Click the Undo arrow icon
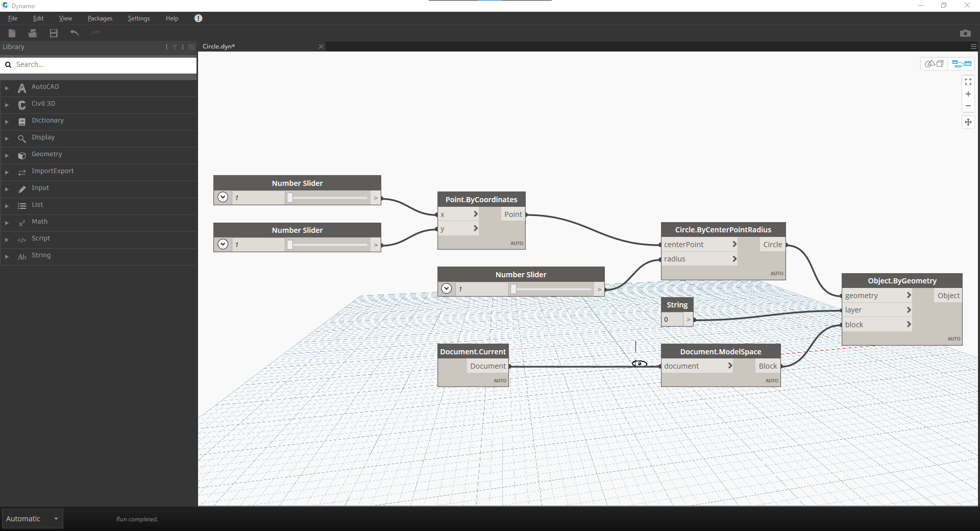 (75, 33)
